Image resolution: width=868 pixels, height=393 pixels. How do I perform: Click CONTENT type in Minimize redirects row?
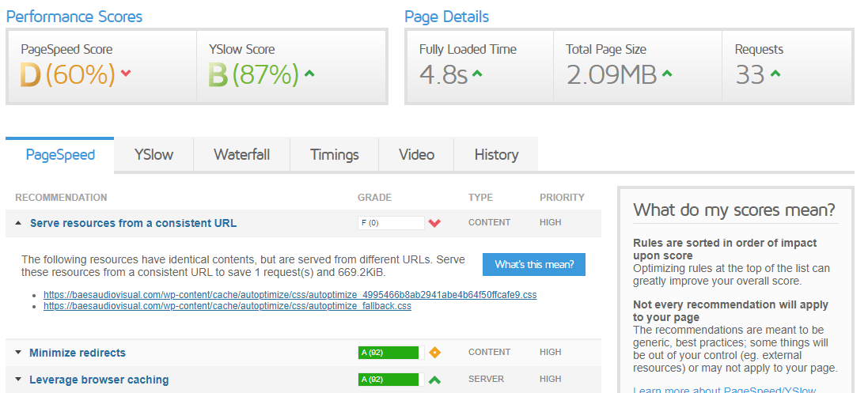[489, 352]
